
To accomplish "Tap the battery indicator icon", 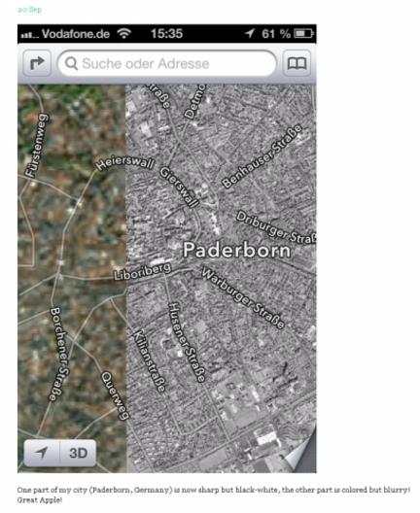I will tap(303, 33).
